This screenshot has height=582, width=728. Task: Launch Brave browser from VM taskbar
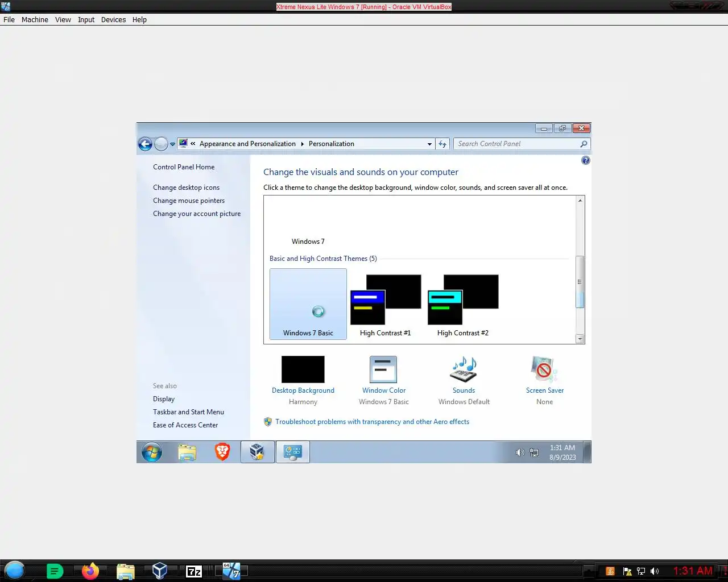[222, 452]
